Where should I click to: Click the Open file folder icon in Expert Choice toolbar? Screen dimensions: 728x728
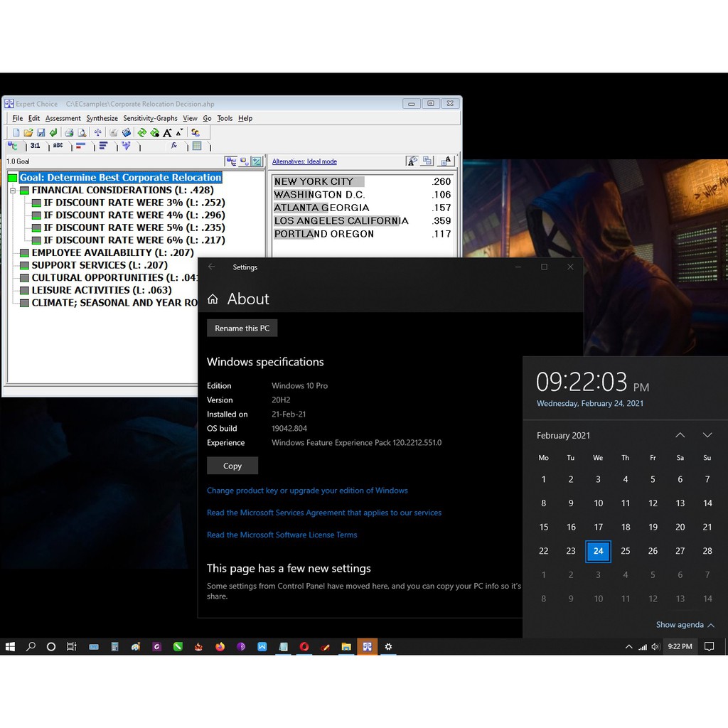(x=28, y=133)
